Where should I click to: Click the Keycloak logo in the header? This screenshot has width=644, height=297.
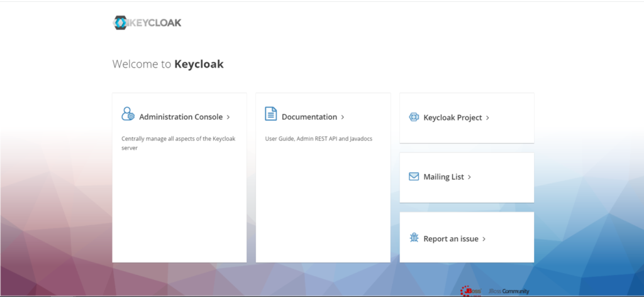[x=147, y=23]
